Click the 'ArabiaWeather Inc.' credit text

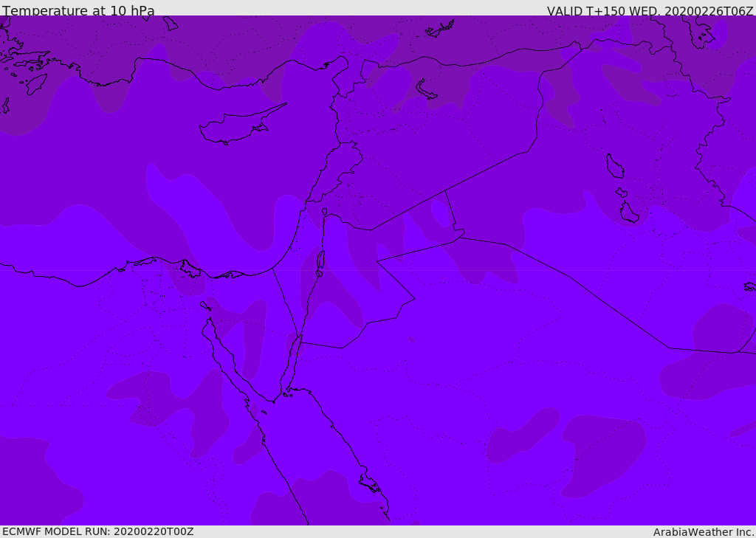click(704, 532)
